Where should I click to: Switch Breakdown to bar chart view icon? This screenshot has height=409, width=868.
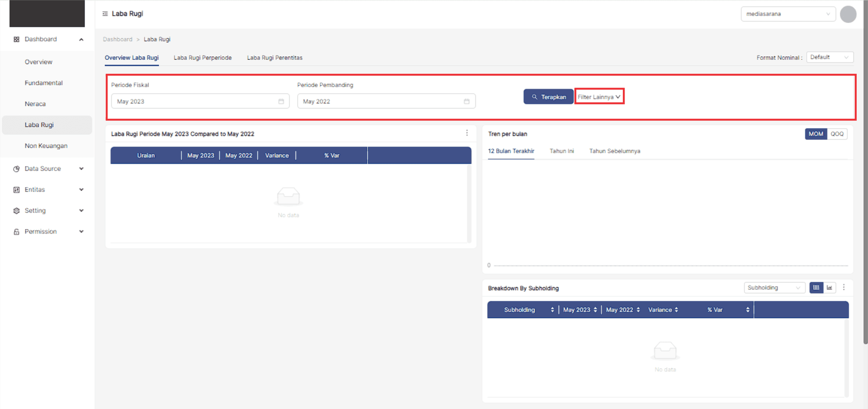[x=829, y=288]
